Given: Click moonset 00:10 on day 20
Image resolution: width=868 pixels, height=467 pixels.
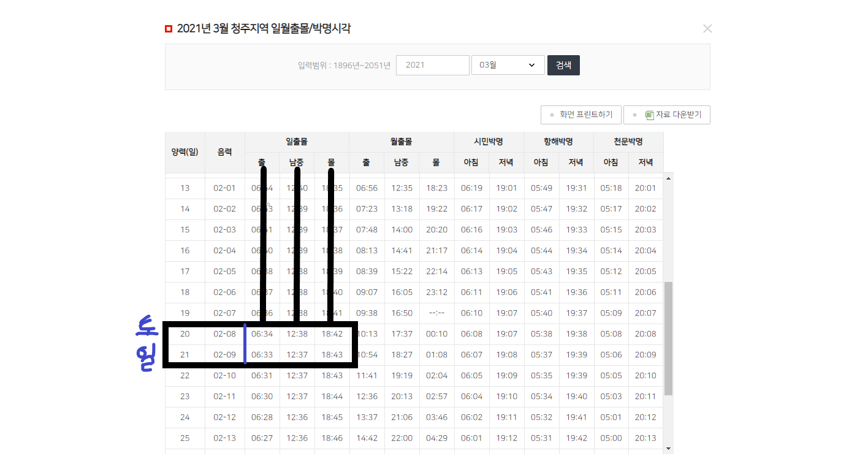Looking at the screenshot, I should (x=436, y=334).
